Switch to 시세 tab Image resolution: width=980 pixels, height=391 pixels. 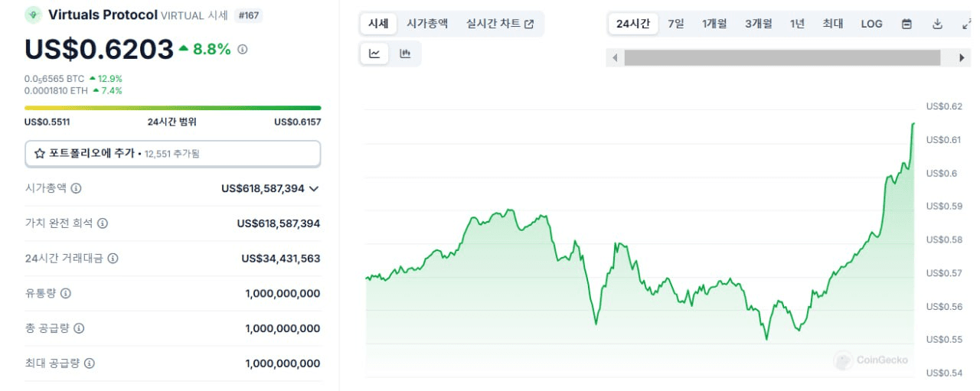click(378, 24)
